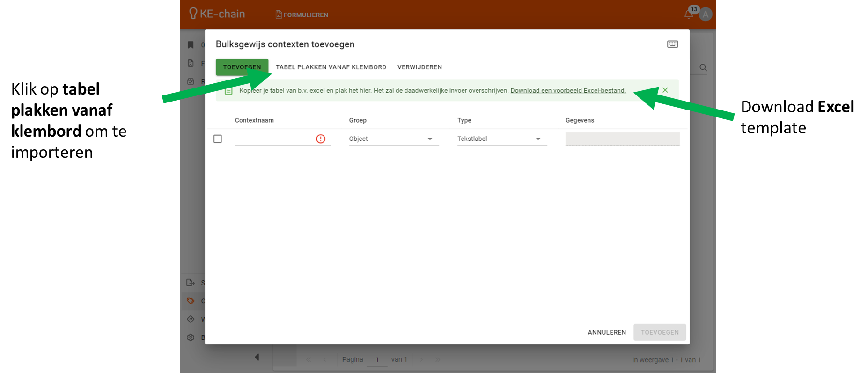Click the KE-chain lightbulb logo
Viewport: 868px width, 373px height.
pos(193,14)
